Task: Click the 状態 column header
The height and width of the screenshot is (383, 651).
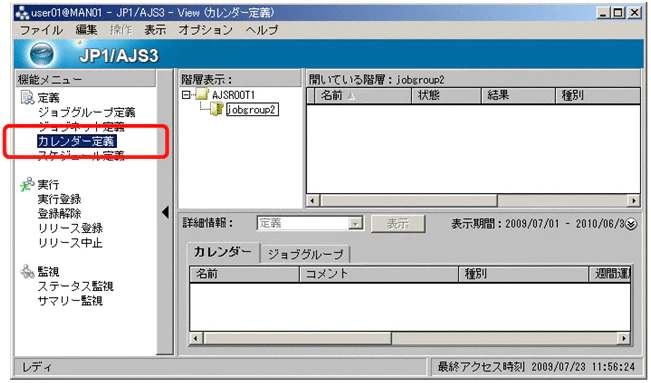Action: pyautogui.click(x=446, y=96)
